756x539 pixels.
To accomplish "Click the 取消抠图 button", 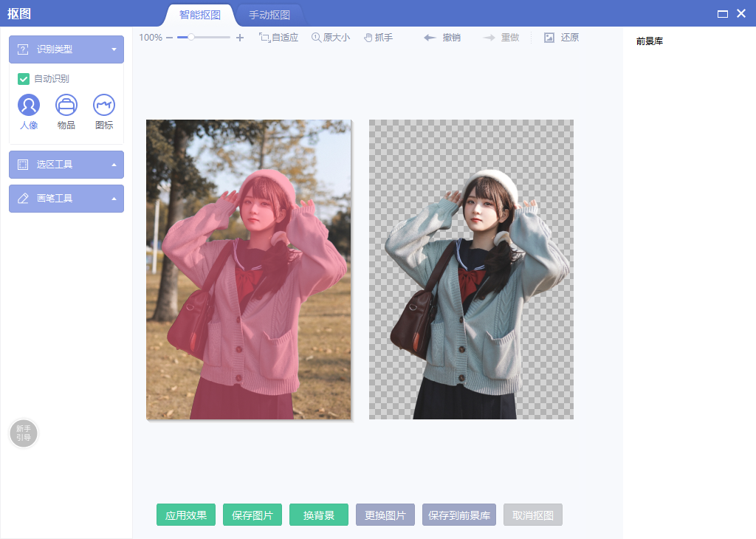I will [533, 515].
